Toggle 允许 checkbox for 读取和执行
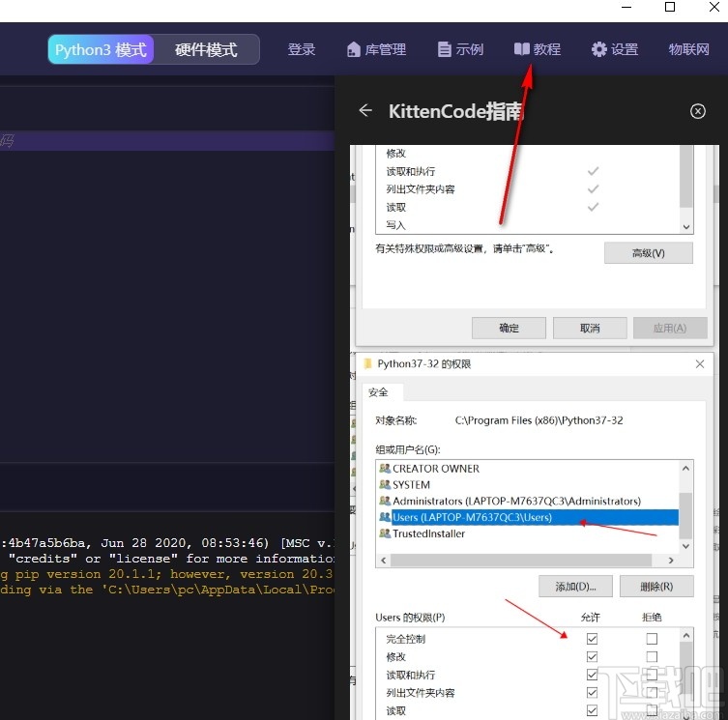The width and height of the screenshot is (728, 720). click(x=592, y=675)
